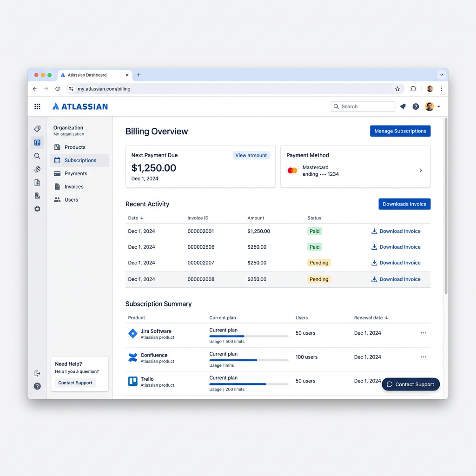Click the Trello usage progress bar
The width and height of the screenshot is (476, 476).
(x=249, y=384)
